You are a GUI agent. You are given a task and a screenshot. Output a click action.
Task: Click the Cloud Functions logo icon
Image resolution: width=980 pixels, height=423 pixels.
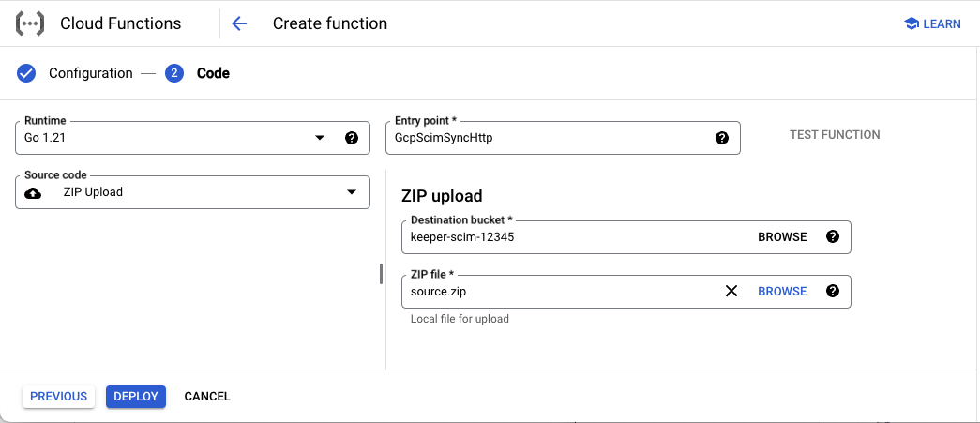[x=32, y=23]
